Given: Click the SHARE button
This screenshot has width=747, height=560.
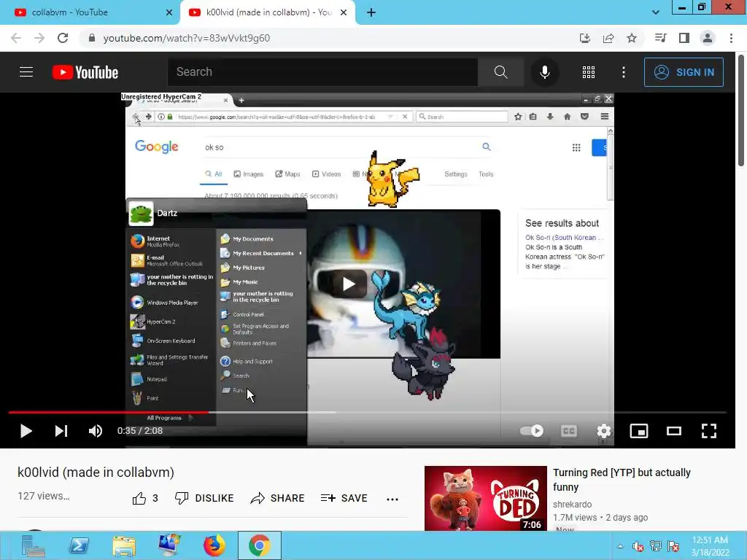Looking at the screenshot, I should point(278,498).
